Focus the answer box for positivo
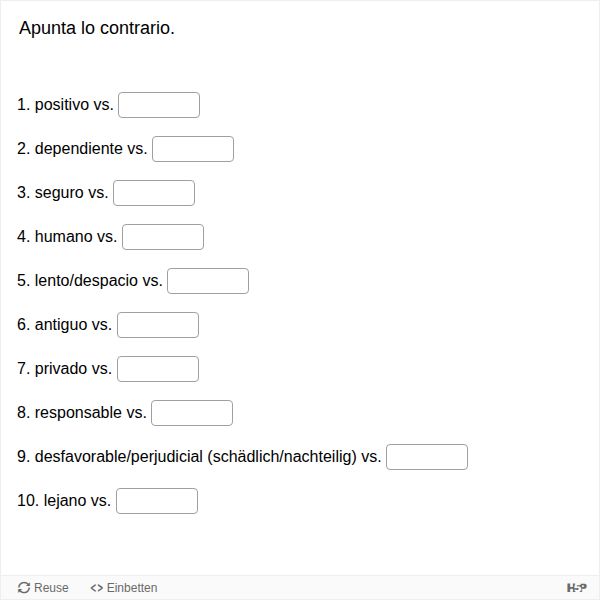 [159, 105]
